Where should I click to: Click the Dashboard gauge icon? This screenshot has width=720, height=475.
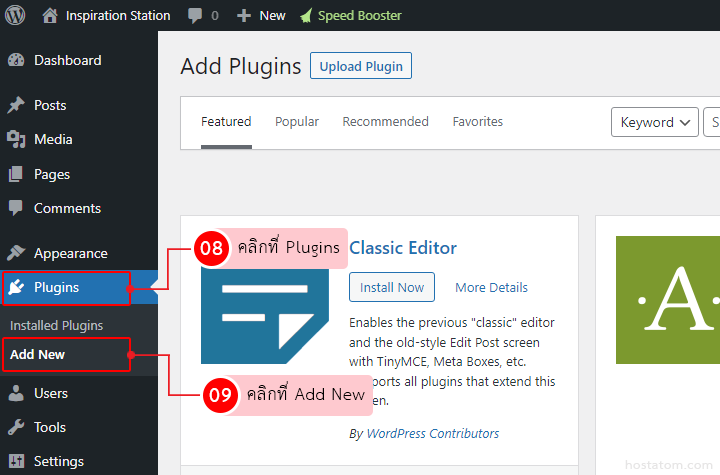pyautogui.click(x=16, y=60)
